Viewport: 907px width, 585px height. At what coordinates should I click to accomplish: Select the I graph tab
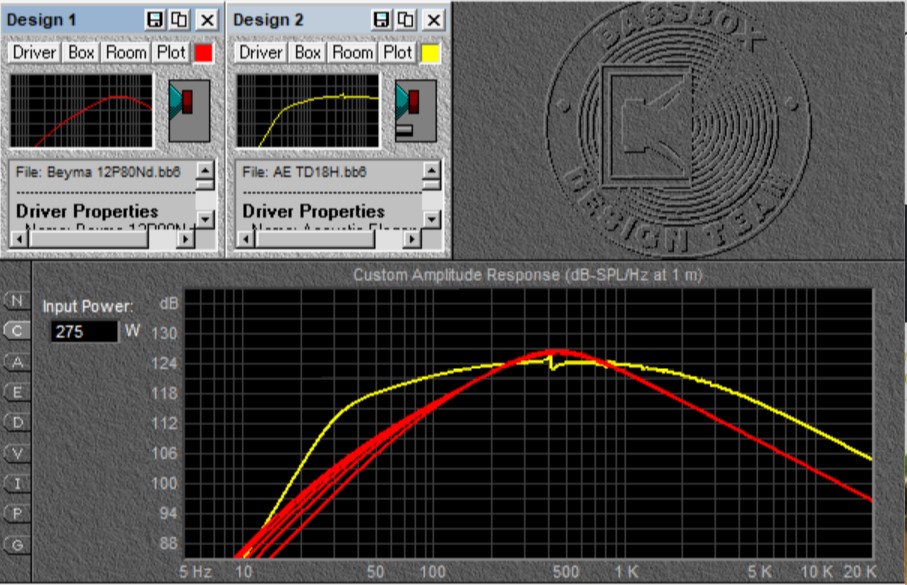[x=17, y=483]
